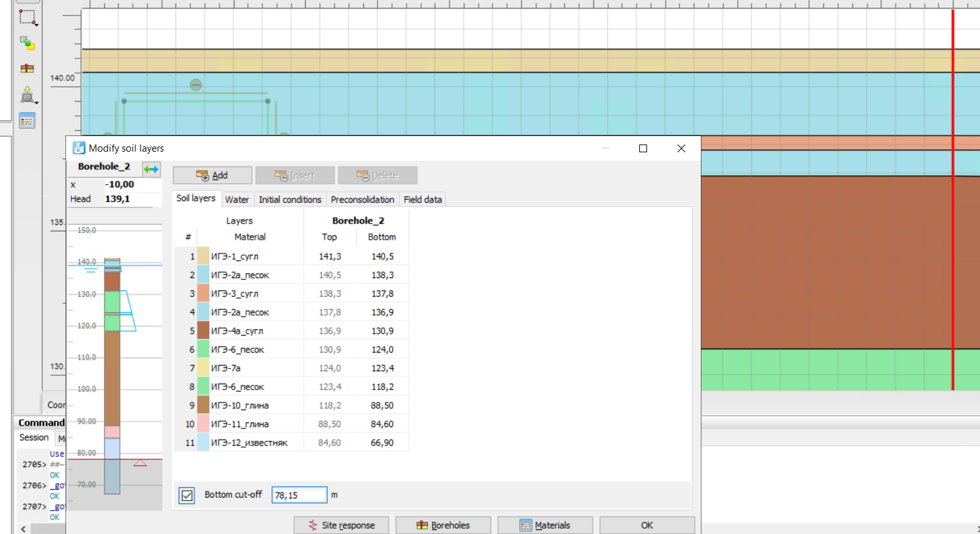Click Bottom value 124,0 of layer 6
980x534 pixels.
(382, 349)
